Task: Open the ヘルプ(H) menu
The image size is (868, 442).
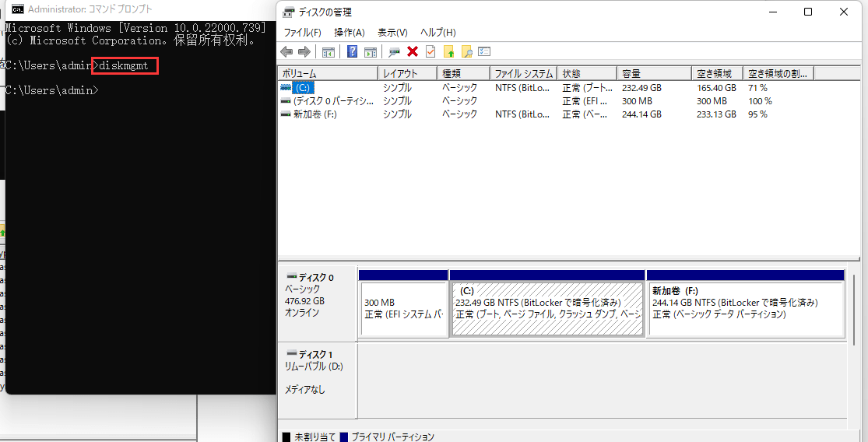Action: pyautogui.click(x=438, y=33)
